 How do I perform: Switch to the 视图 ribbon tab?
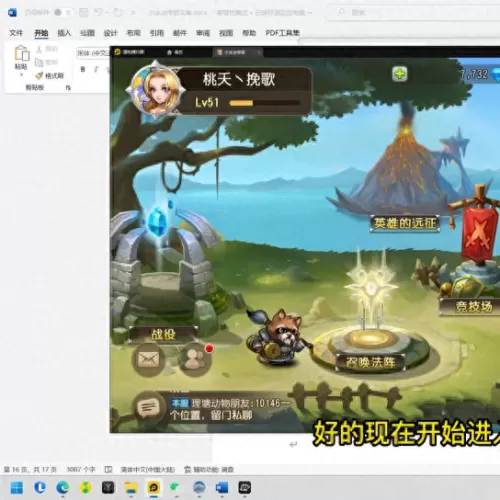coord(226,33)
